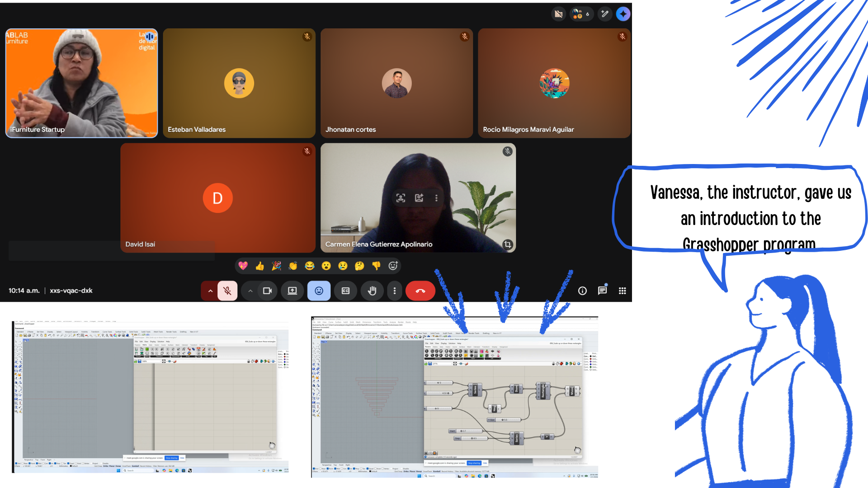The width and height of the screenshot is (868, 488).
Task: Click backgrounds icon on Carmen's video tile
Action: click(419, 198)
